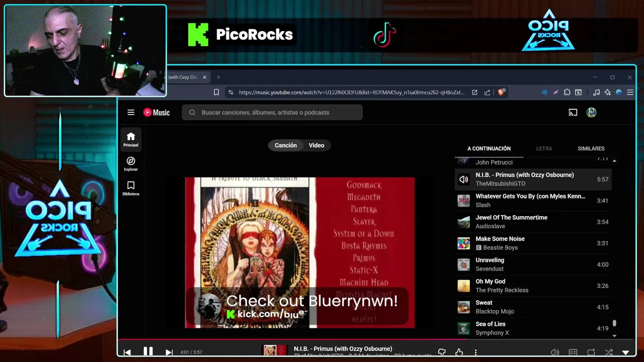Open the YouTube Music hamburger menu
The width and height of the screenshot is (644, 362).
click(131, 113)
